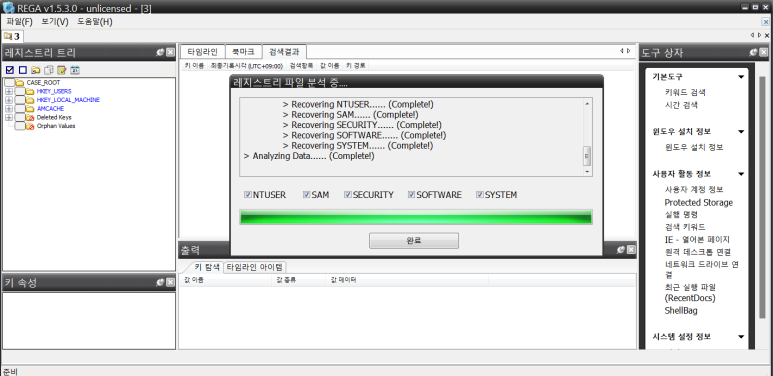The width and height of the screenshot is (773, 376).
Task: Click the notepad with pencil icon in tree toolbar
Action: pyautogui.click(x=62, y=70)
